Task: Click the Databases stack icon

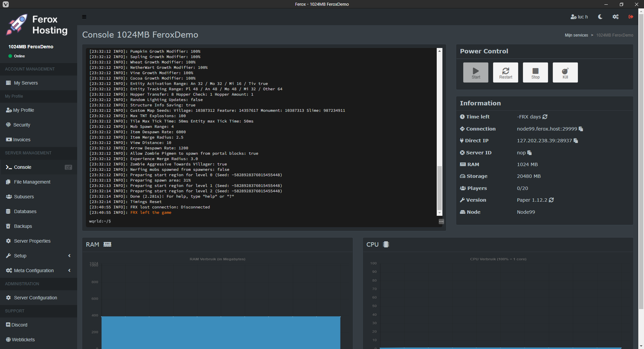Action: 8,211
